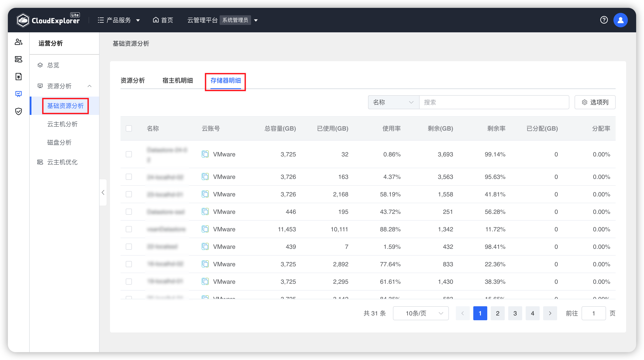Check the row with 0.86% usage
This screenshot has height=360, width=644.
tap(129, 154)
